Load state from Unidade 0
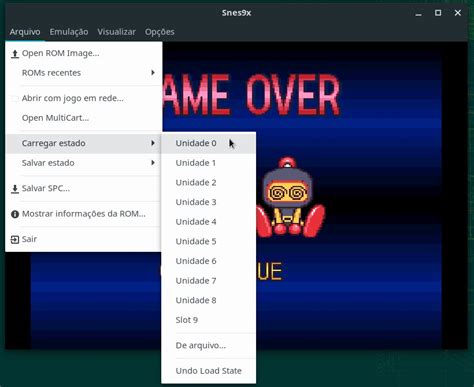The height and width of the screenshot is (387, 474). tap(209, 143)
